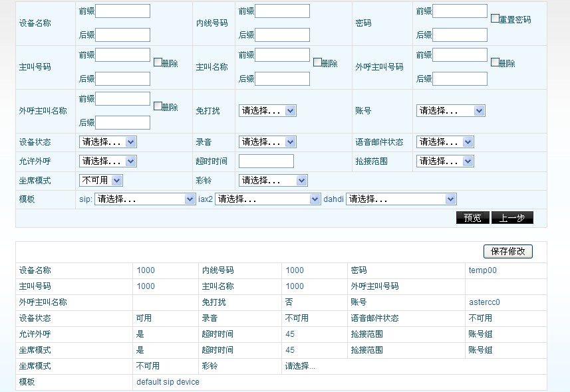
Task: Enable the 删除 checkbox for 主叫名称
Action: pos(318,62)
